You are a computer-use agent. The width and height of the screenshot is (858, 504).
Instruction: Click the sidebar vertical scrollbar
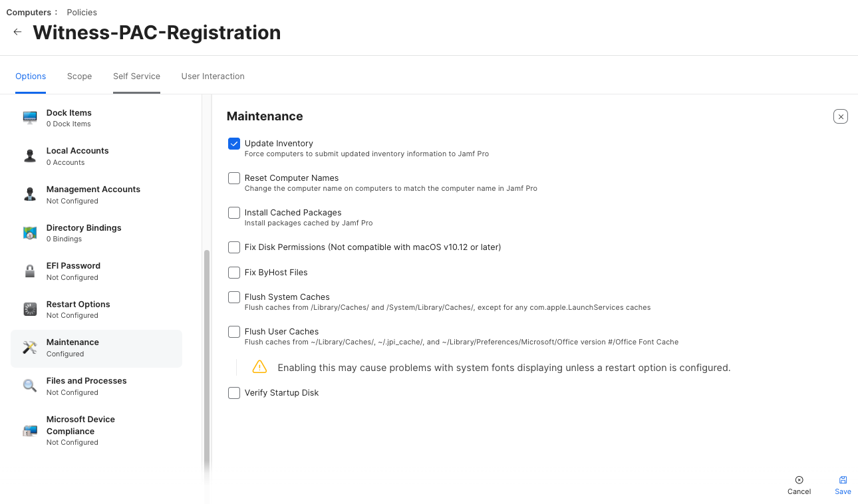pyautogui.click(x=207, y=359)
